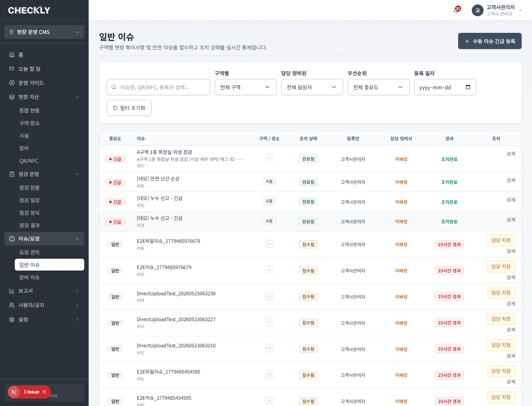Click the 필터 초기화 reset button
Viewport: 532px width, 406px height.
(129, 108)
